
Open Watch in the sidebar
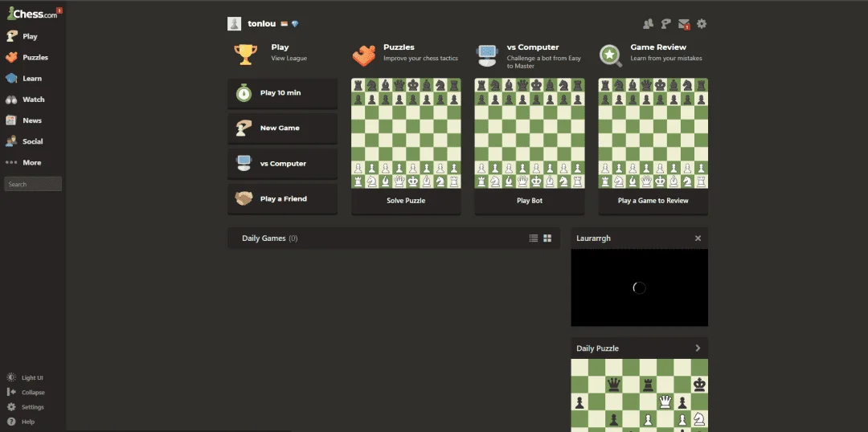[x=33, y=100]
